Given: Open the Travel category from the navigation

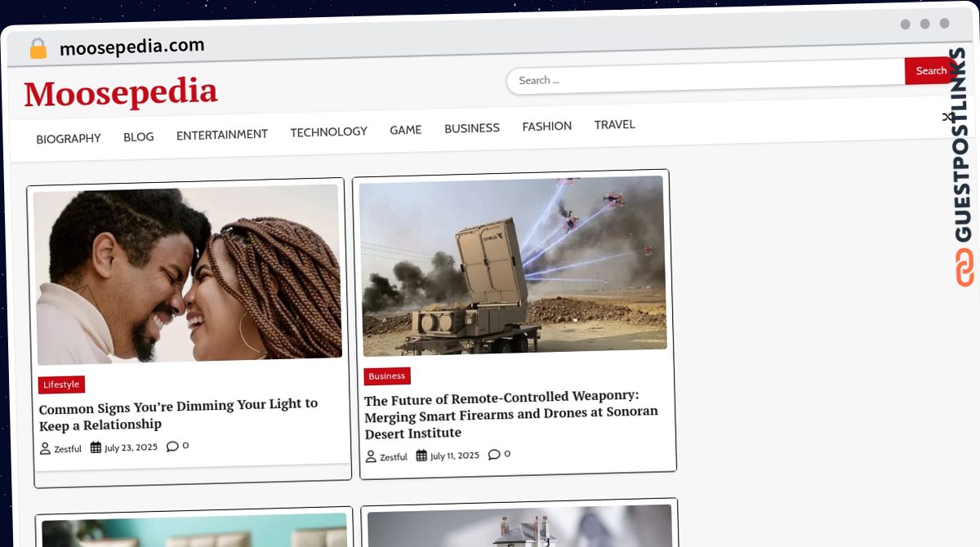Looking at the screenshot, I should pos(615,124).
